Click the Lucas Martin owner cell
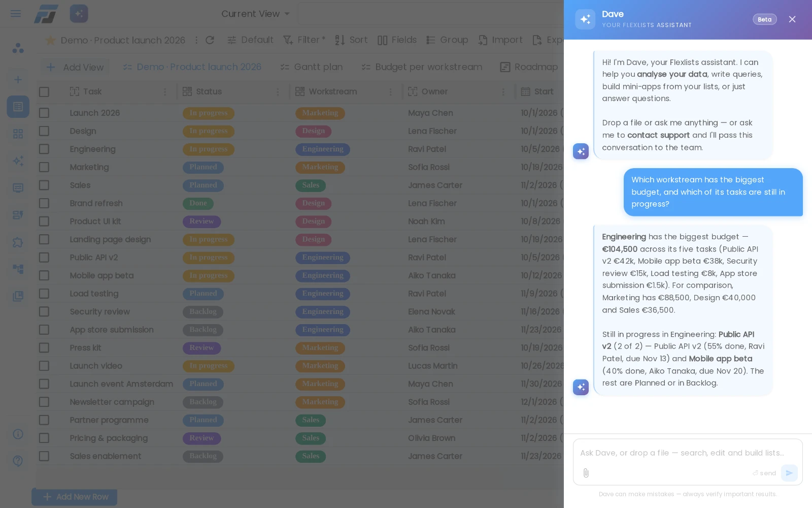Image resolution: width=812 pixels, height=508 pixels. tap(433, 366)
